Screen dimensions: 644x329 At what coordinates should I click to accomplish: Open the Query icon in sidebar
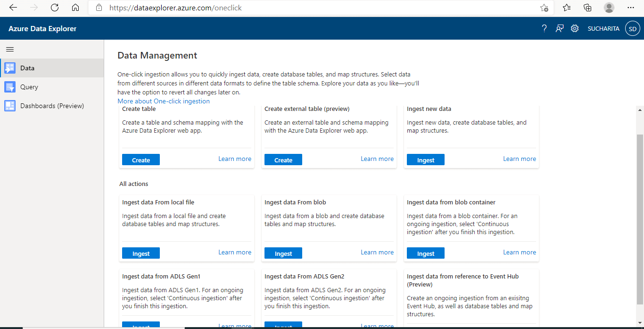pos(10,87)
